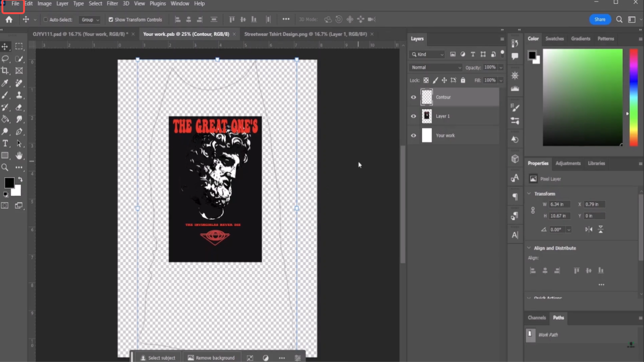Pick the Lasso tool
The width and height of the screenshot is (644, 362).
tap(5, 58)
